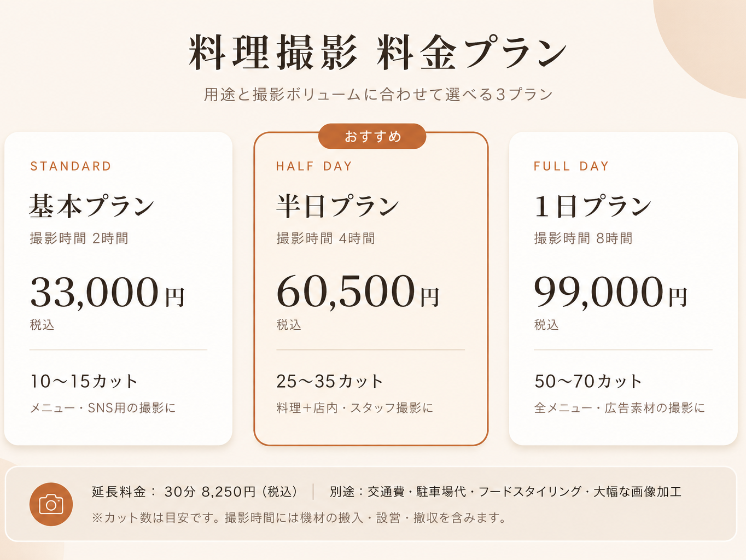Select the 1日プラン card title
This screenshot has width=746, height=560.
[x=593, y=206]
